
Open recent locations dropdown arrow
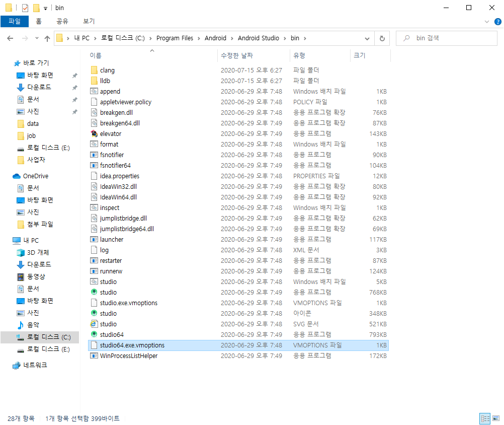(x=37, y=38)
